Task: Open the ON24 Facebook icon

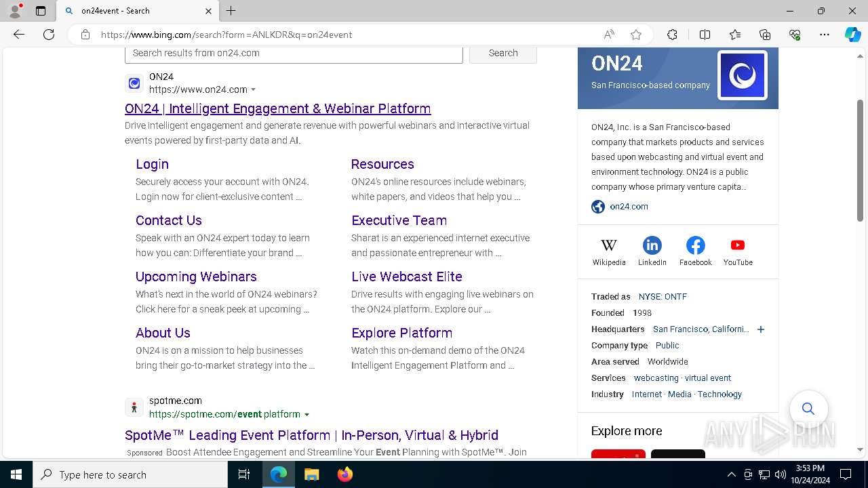Action: coord(696,245)
